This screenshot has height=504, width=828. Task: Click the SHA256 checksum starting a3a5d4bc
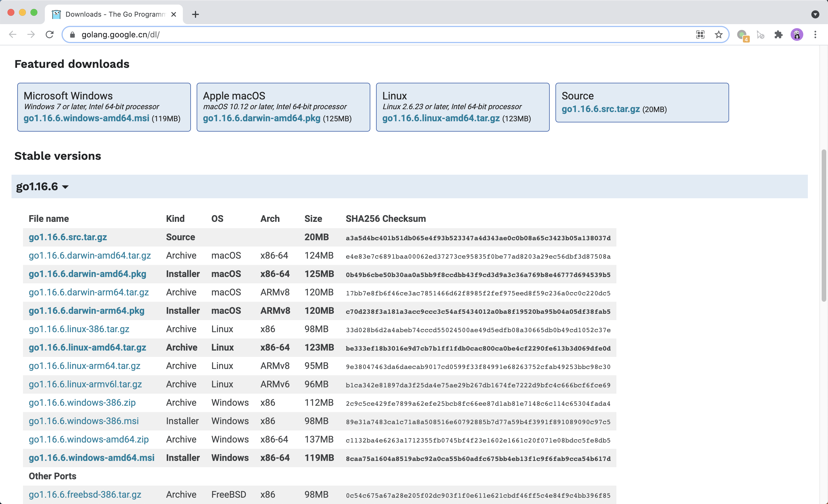click(478, 238)
